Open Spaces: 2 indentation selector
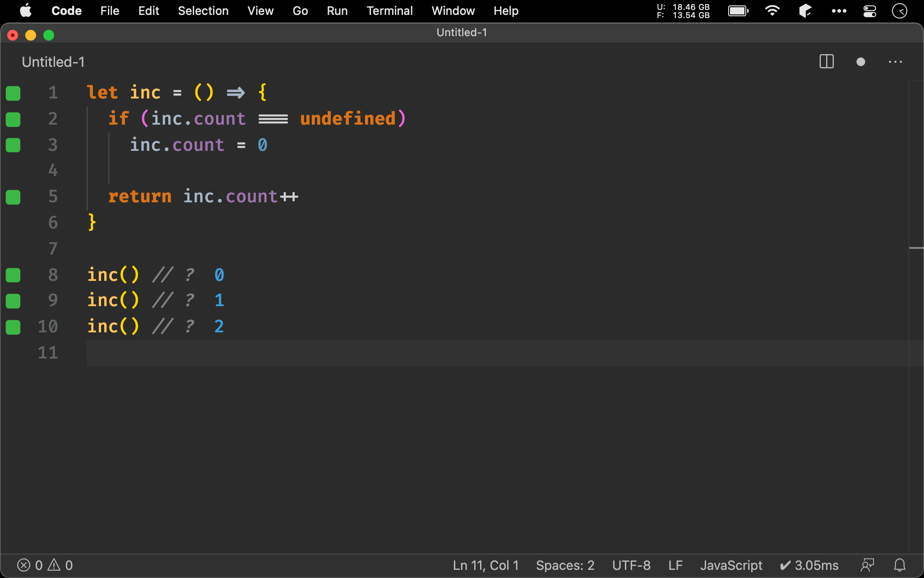Image resolution: width=924 pixels, height=578 pixels. 565,565
